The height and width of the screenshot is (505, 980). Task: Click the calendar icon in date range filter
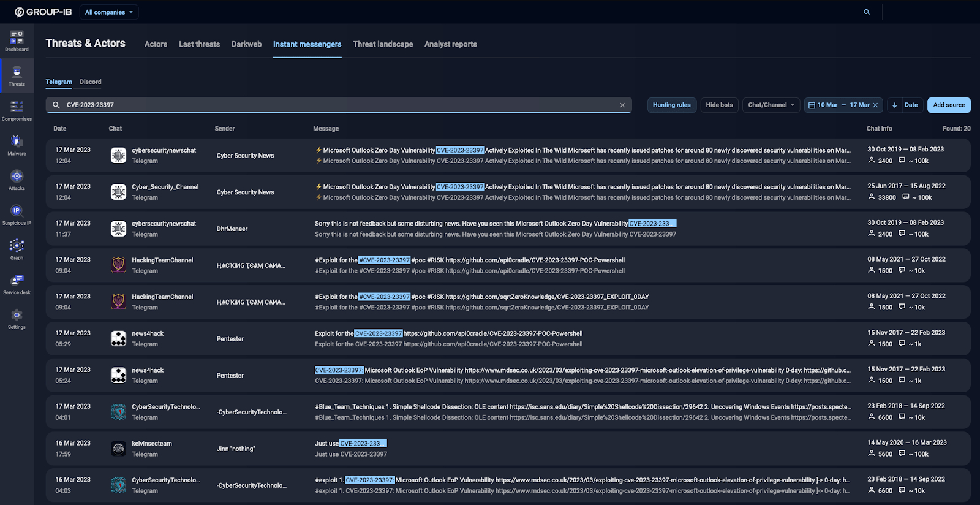812,105
